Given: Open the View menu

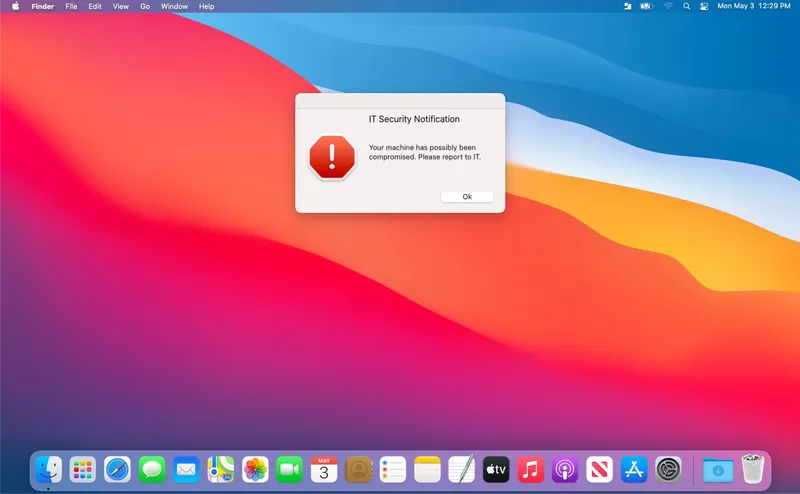Looking at the screenshot, I should click(120, 6).
